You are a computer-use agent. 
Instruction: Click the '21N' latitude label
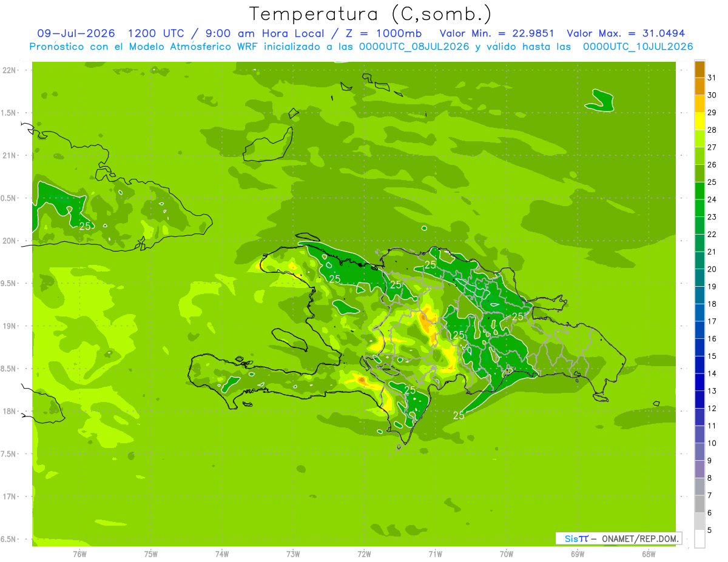pyautogui.click(x=10, y=155)
